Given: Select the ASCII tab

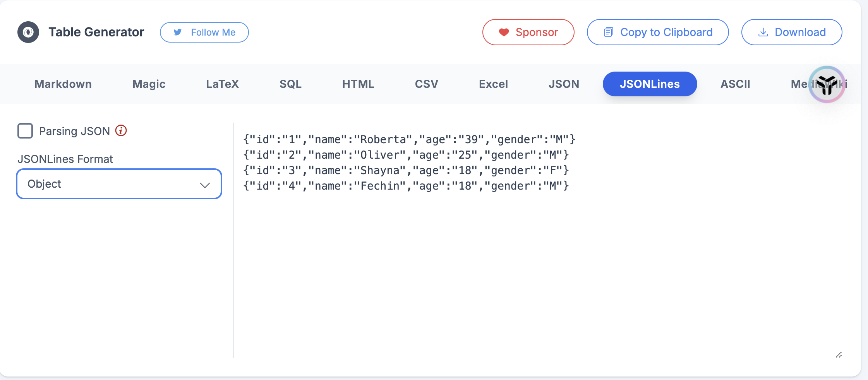Looking at the screenshot, I should coord(735,84).
